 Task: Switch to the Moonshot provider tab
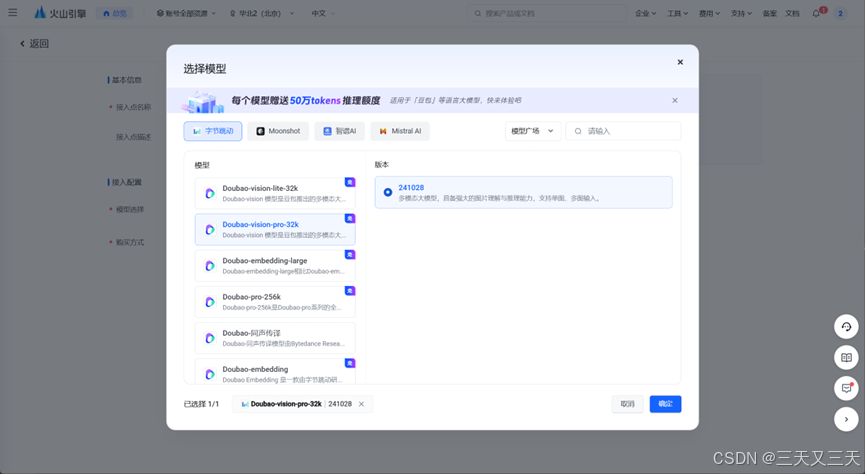point(278,131)
